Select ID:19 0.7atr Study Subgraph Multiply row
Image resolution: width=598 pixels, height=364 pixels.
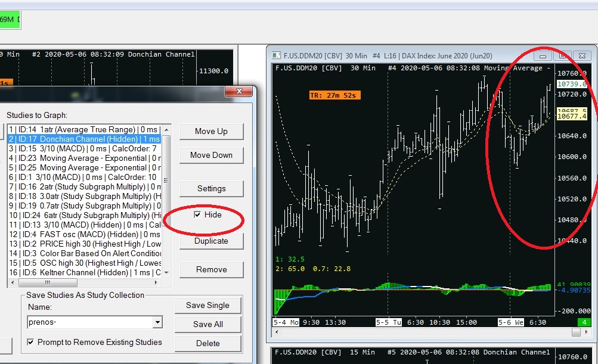click(85, 206)
